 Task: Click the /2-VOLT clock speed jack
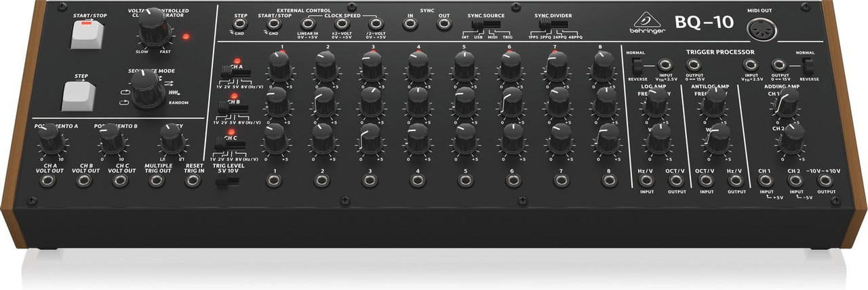tap(376, 24)
